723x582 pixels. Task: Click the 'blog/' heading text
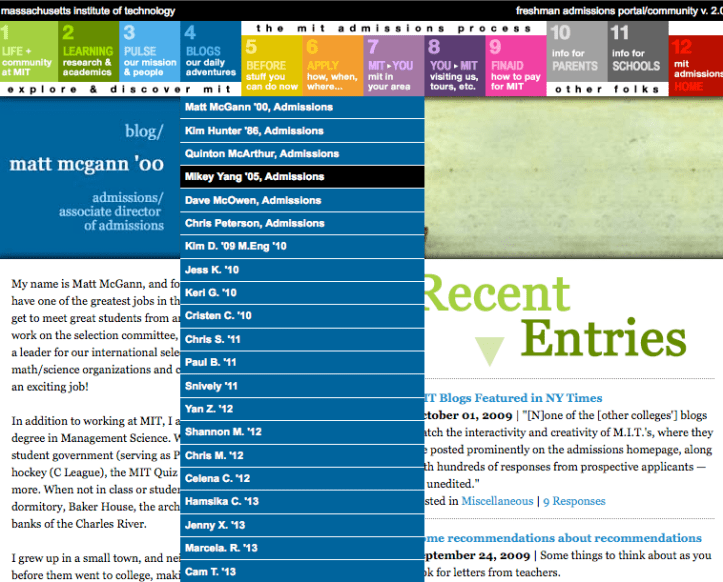pos(144,131)
